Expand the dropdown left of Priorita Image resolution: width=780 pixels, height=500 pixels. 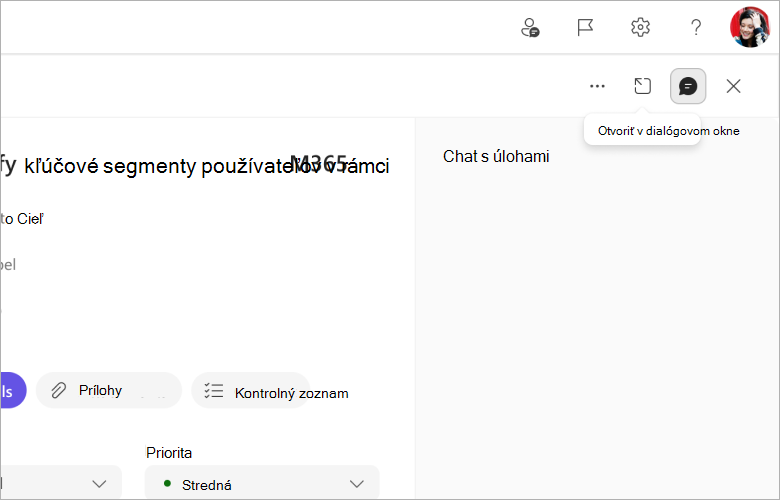coord(61,483)
